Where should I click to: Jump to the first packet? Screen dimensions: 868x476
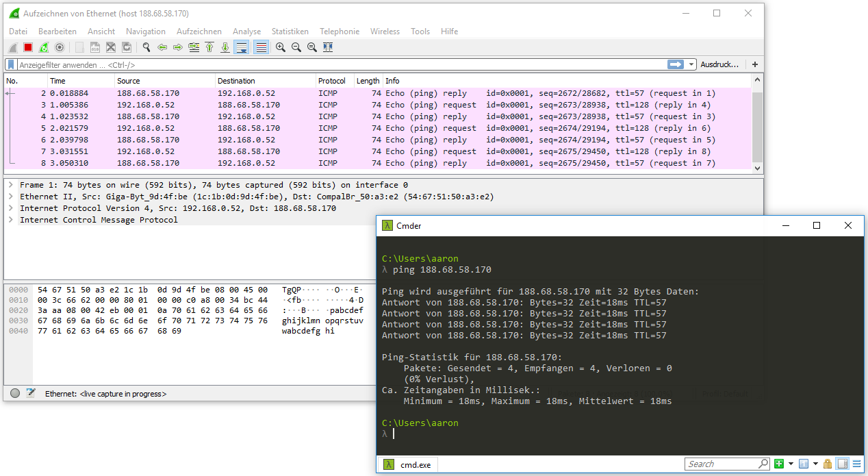pyautogui.click(x=209, y=47)
